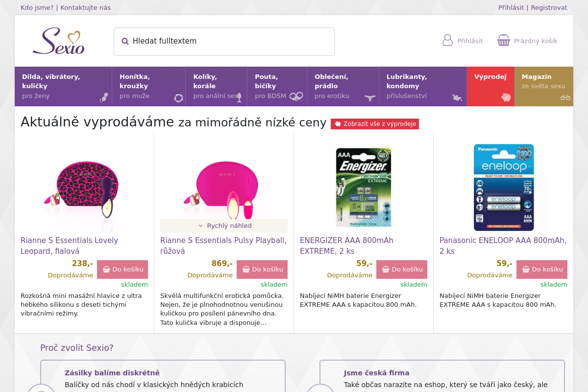Add Panasonic Eneloop AAA to cart
Image resolution: width=588 pixels, height=392 pixels.
542,269
